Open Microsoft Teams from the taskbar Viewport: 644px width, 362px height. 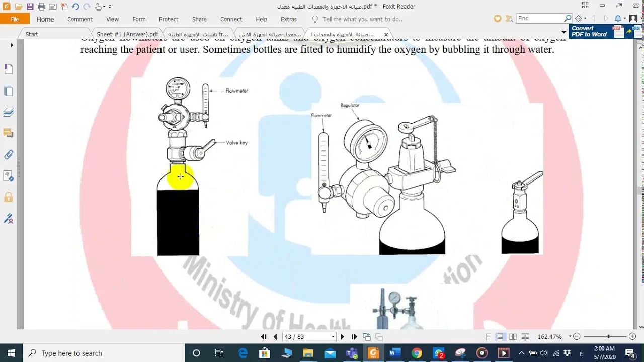click(x=352, y=353)
